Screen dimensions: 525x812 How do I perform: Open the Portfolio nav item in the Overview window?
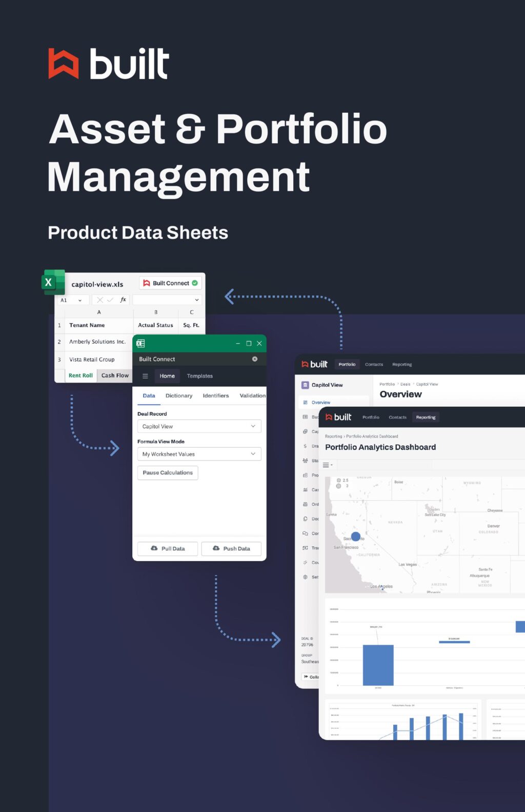347,364
